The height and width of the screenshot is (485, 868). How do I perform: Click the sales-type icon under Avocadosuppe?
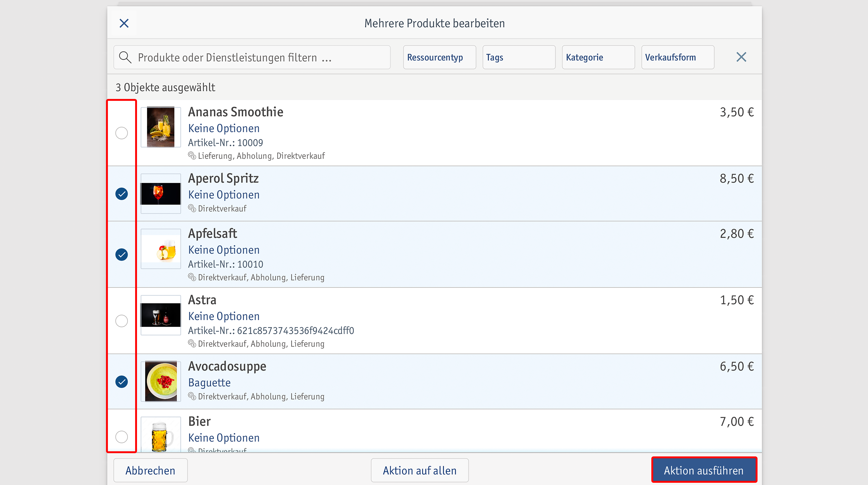[x=192, y=396]
